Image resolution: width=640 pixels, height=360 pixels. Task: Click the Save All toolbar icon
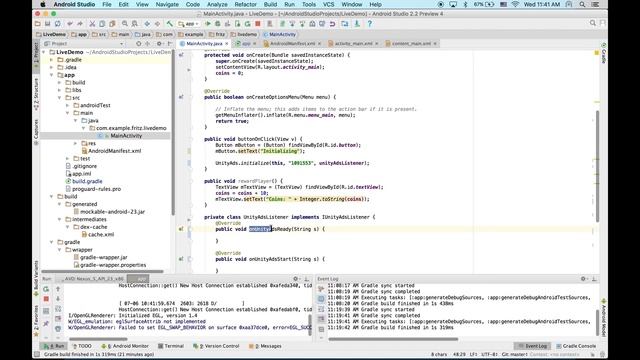click(48, 24)
